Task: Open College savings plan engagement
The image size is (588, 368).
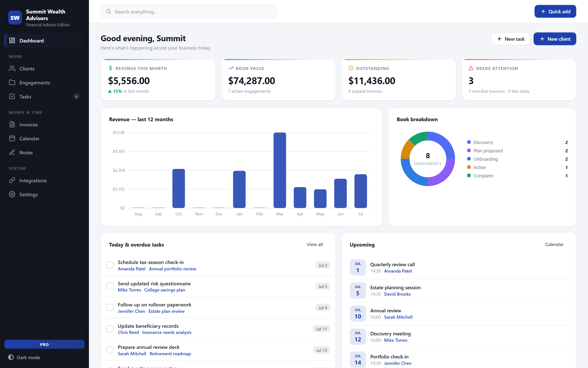Action: click(x=165, y=290)
